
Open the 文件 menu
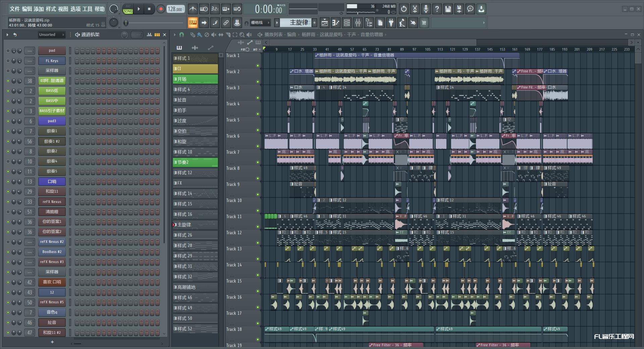click(x=14, y=9)
